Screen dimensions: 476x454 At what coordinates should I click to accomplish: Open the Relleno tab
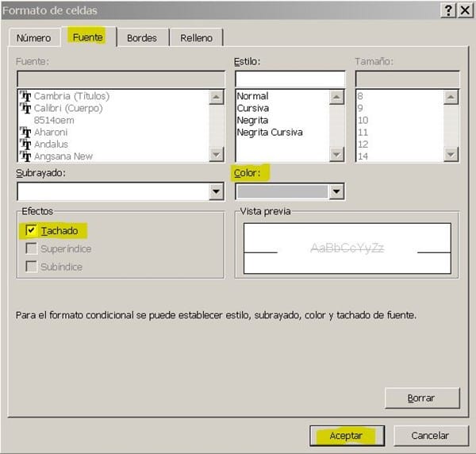(x=196, y=37)
